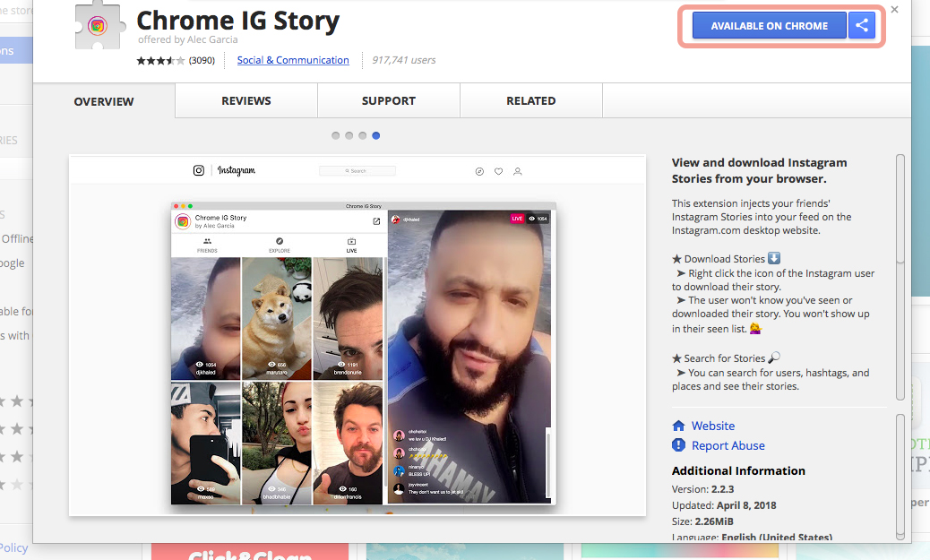Click the Instagram camera logo in the screenshot
930x560 pixels.
point(199,170)
